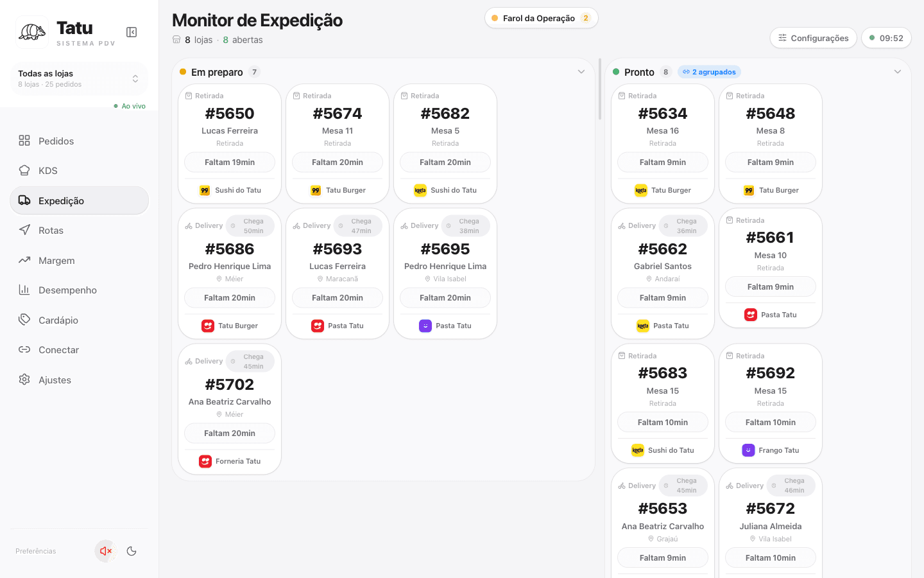Click Chega 47min badge on #5693
Viewport: 924px width, 578px height.
[x=358, y=226]
